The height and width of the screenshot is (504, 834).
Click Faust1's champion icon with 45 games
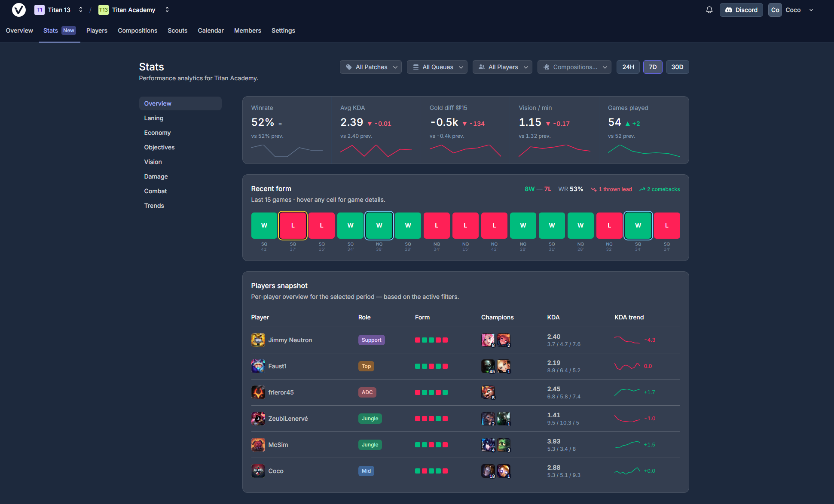(488, 366)
